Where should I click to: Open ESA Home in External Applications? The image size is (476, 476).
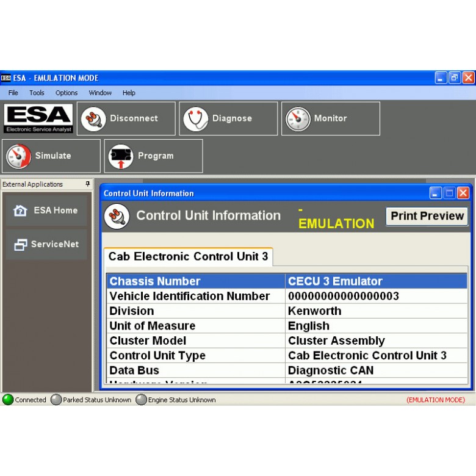click(x=46, y=211)
